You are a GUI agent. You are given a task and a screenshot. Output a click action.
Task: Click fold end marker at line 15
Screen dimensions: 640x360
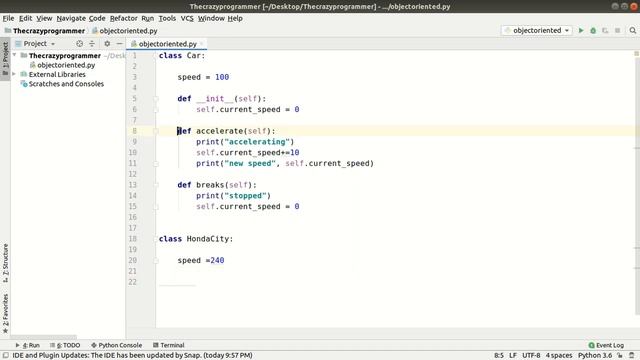click(156, 207)
